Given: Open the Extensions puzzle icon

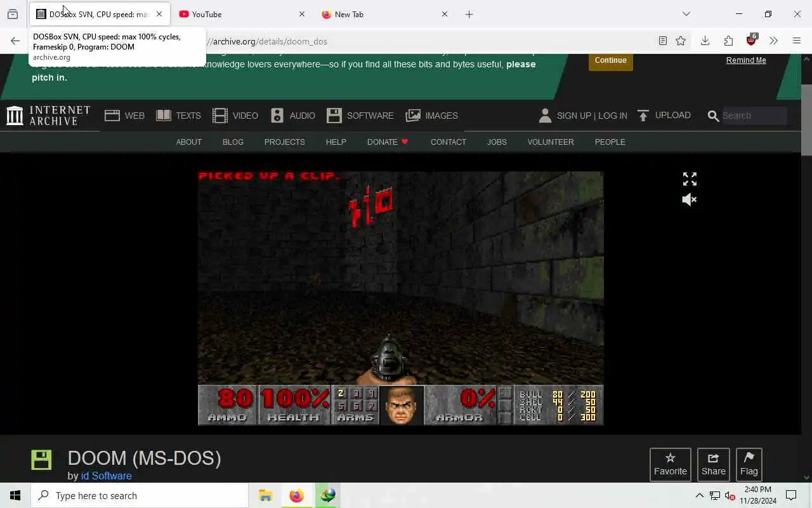Looking at the screenshot, I should coord(728,41).
